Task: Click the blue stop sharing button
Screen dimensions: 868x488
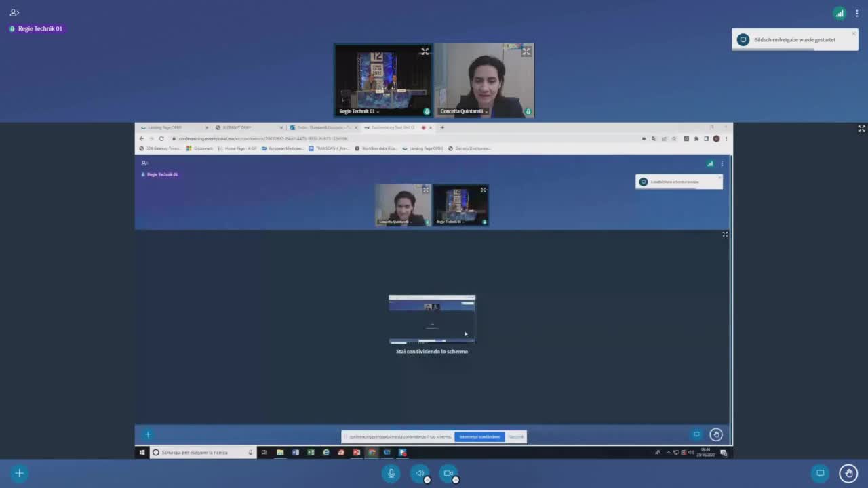Action: (x=479, y=436)
